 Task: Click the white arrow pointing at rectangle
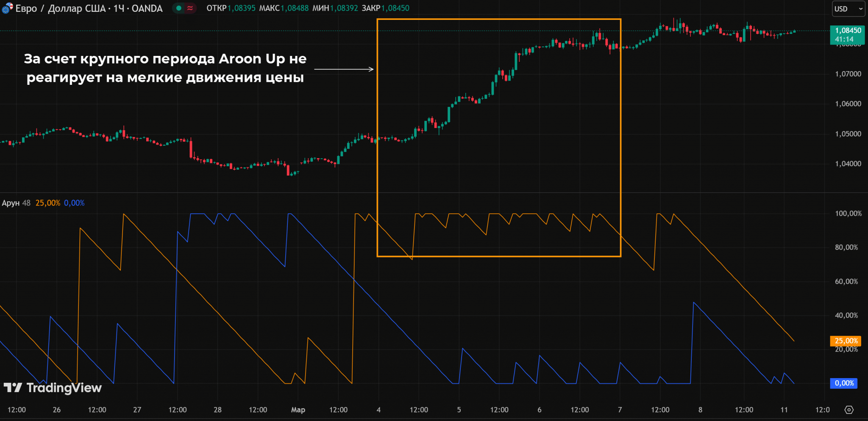click(343, 69)
